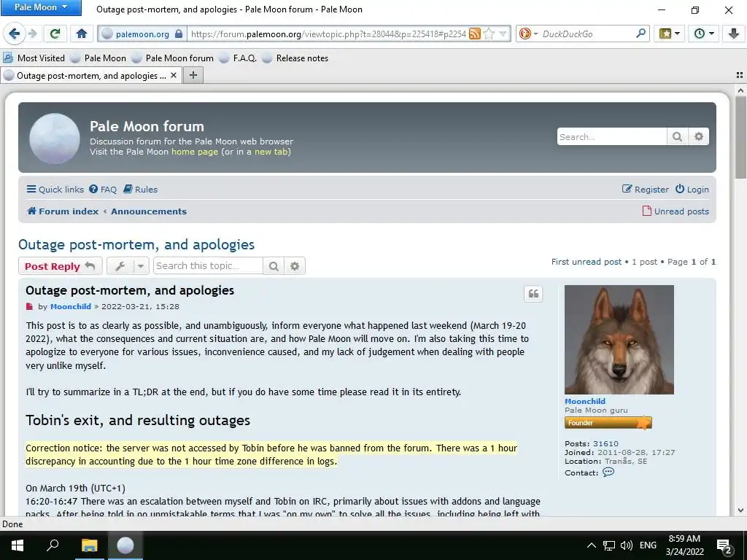Click the RSS feed icon in address bar
The image size is (747, 560).
coord(474,34)
